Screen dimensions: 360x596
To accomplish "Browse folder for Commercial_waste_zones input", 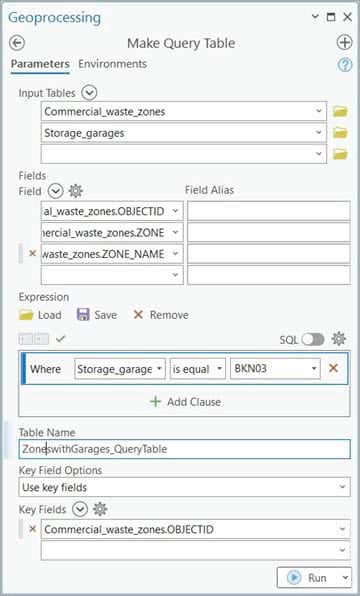I will click(340, 111).
